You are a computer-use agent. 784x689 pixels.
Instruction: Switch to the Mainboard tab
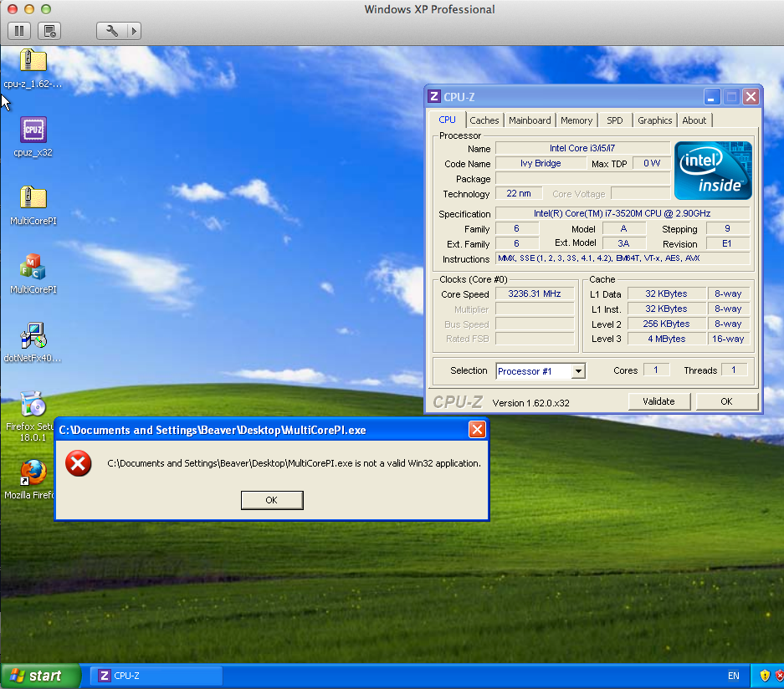point(530,120)
